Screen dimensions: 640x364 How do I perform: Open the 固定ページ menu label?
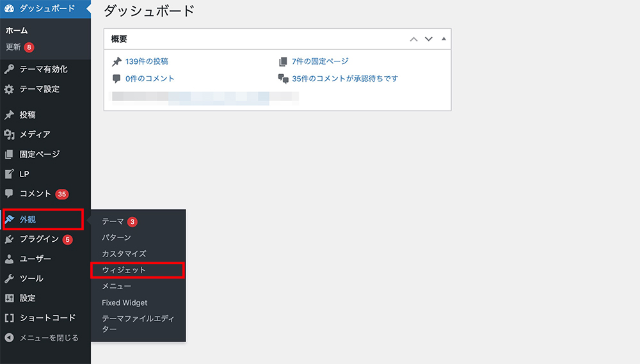click(x=40, y=154)
